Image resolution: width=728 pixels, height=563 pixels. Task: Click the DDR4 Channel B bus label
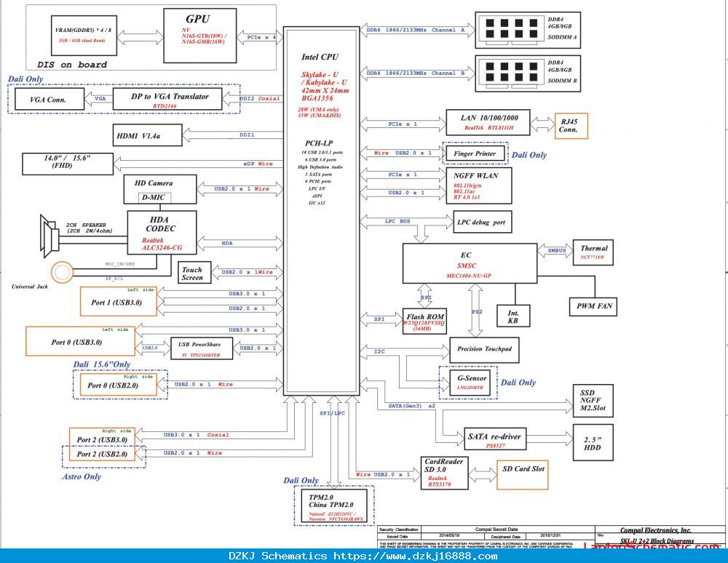pyautogui.click(x=415, y=73)
